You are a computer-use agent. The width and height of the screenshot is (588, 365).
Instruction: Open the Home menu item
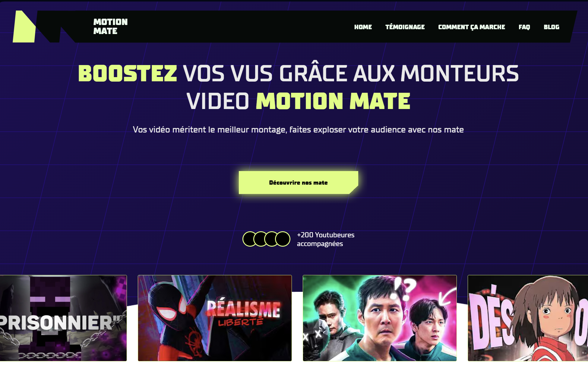[x=363, y=27]
